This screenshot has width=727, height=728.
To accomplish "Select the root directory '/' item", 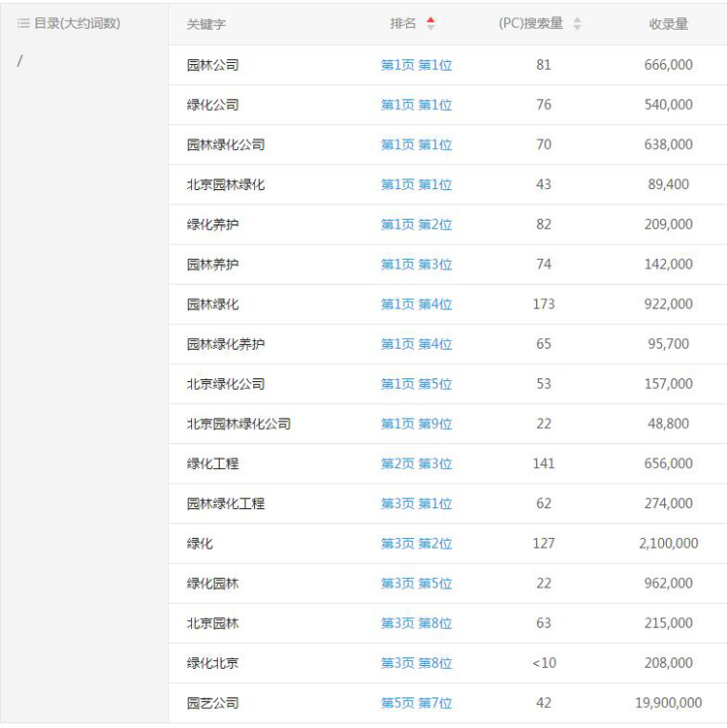I will tap(20, 61).
